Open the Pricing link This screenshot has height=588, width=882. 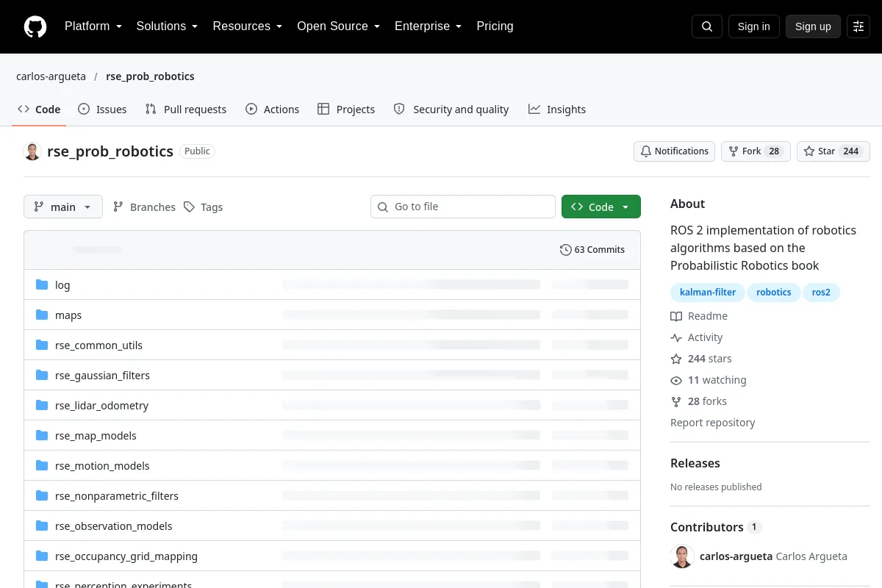tap(495, 26)
